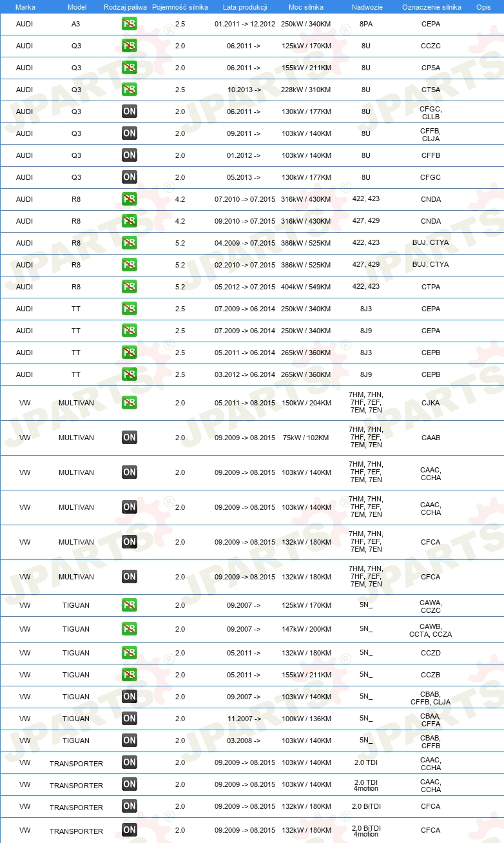
Task: Click the 8PA body code cell
Action: [366, 24]
